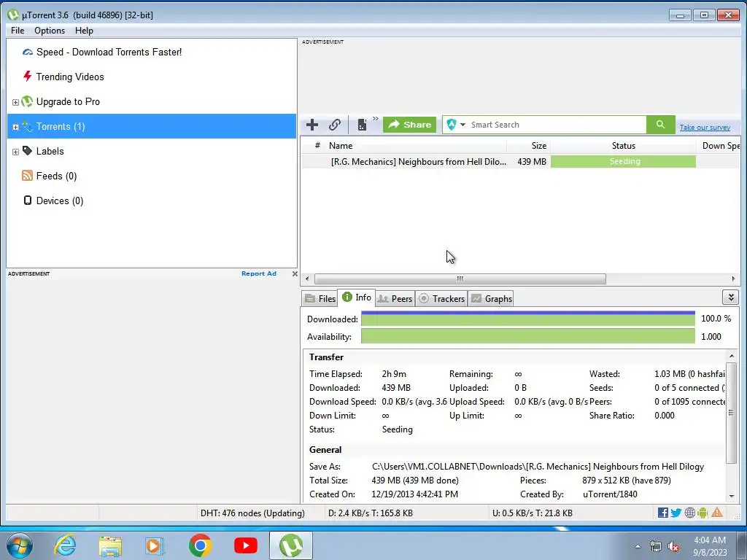Click the Speed gauge icon
747x560 pixels.
click(x=28, y=52)
